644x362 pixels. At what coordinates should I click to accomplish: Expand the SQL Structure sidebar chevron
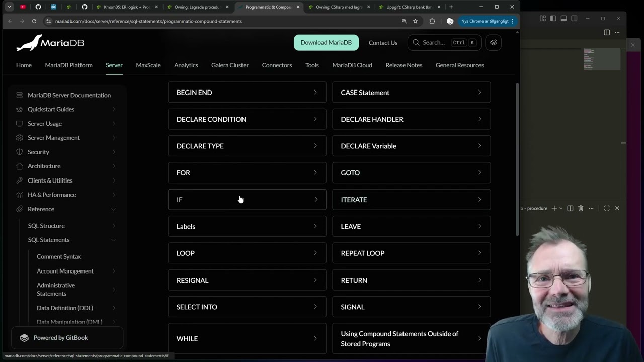[113, 226]
